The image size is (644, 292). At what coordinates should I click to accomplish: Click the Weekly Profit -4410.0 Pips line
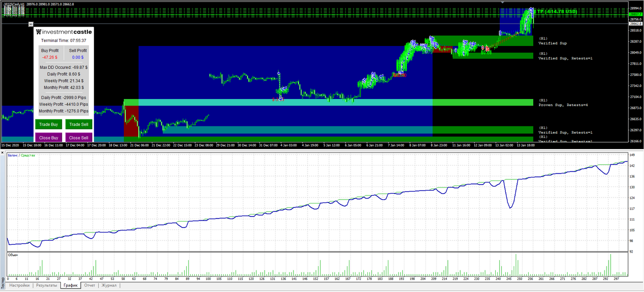pos(63,104)
